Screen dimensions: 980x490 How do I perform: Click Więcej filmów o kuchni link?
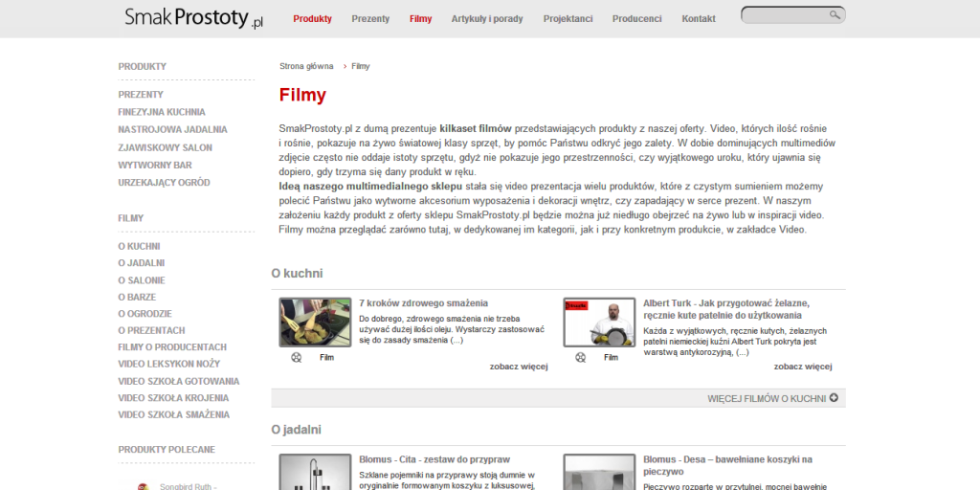click(766, 398)
